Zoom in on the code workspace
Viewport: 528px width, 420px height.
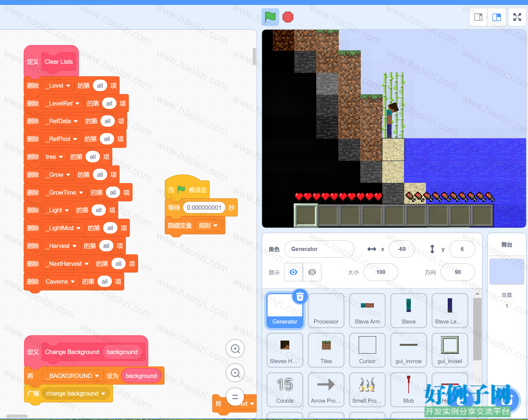click(x=235, y=349)
